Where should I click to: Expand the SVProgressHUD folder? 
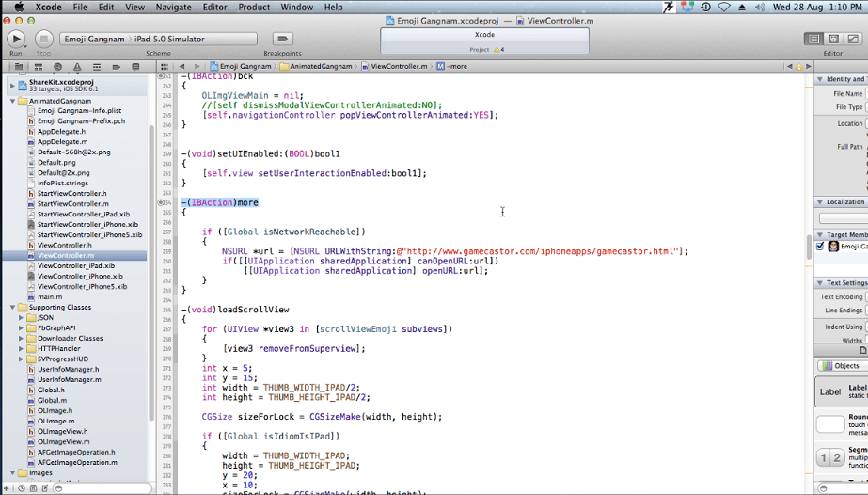click(x=21, y=359)
